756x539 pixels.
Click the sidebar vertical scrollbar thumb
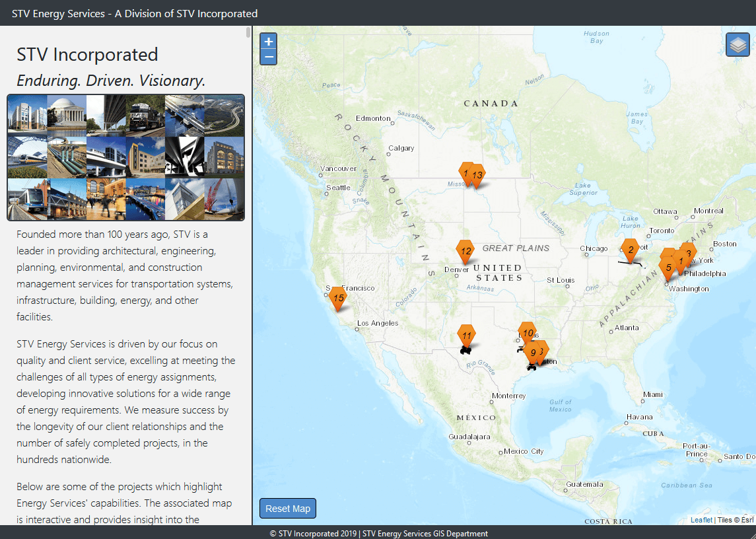(248, 32)
